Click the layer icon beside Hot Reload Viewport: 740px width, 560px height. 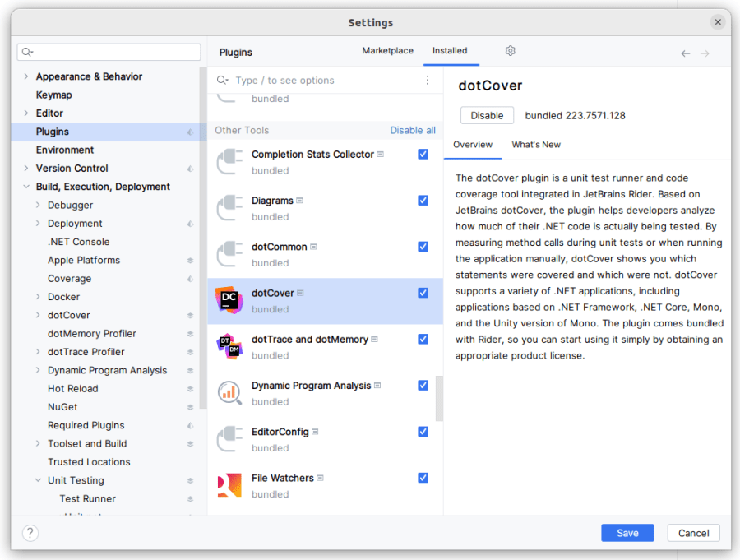[190, 389]
